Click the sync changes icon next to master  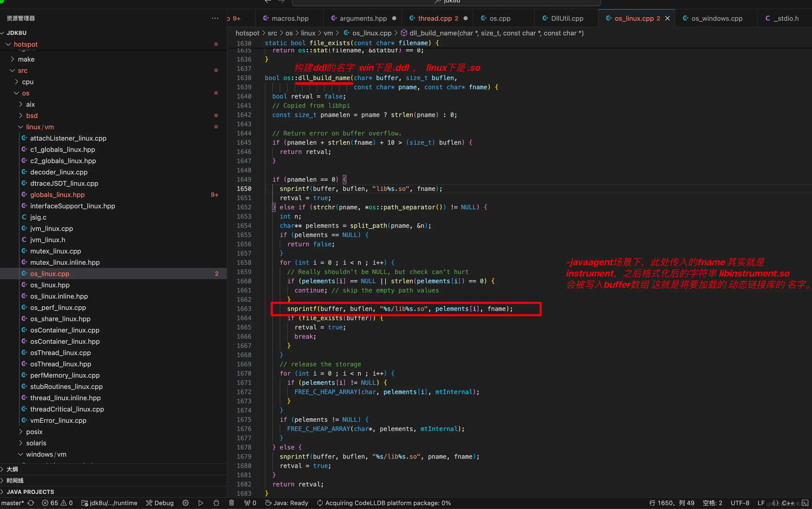pos(31,503)
